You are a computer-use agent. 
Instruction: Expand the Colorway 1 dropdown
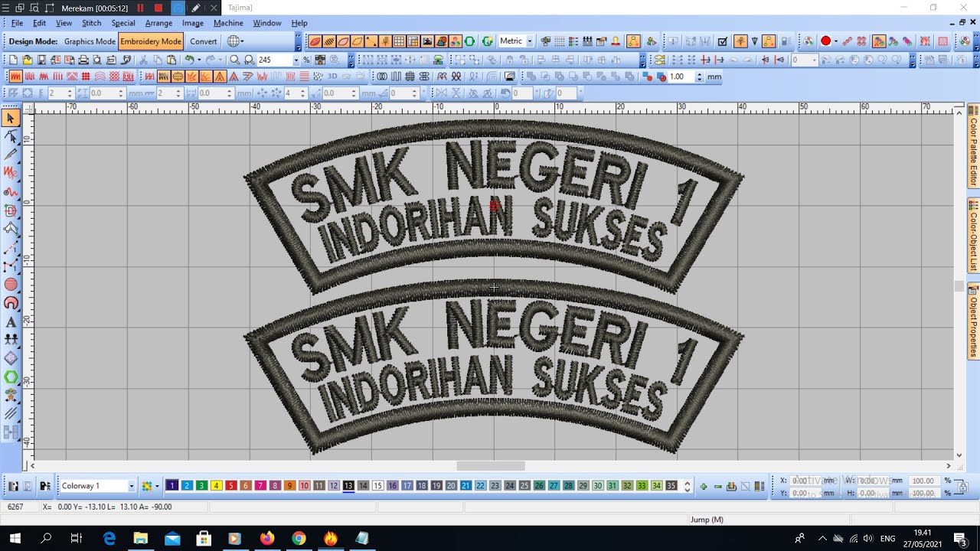tap(131, 486)
